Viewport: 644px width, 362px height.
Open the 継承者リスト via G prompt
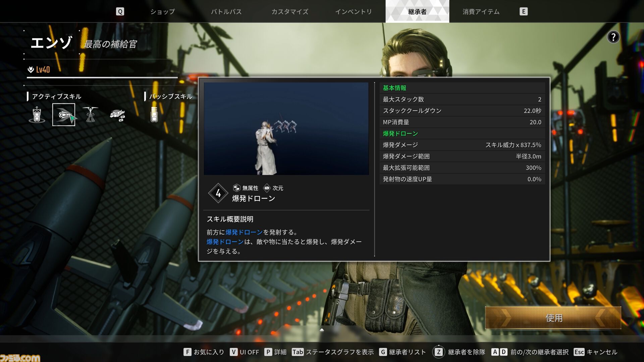[402, 352]
